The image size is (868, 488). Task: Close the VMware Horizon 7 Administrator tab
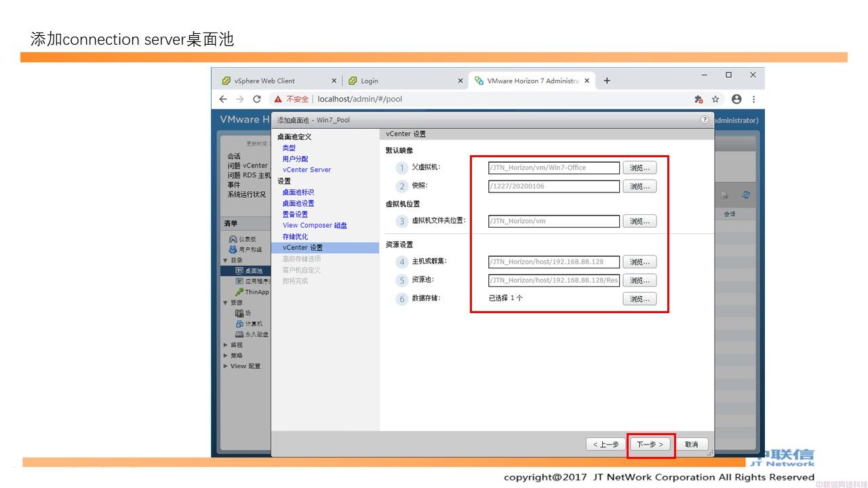pyautogui.click(x=587, y=81)
